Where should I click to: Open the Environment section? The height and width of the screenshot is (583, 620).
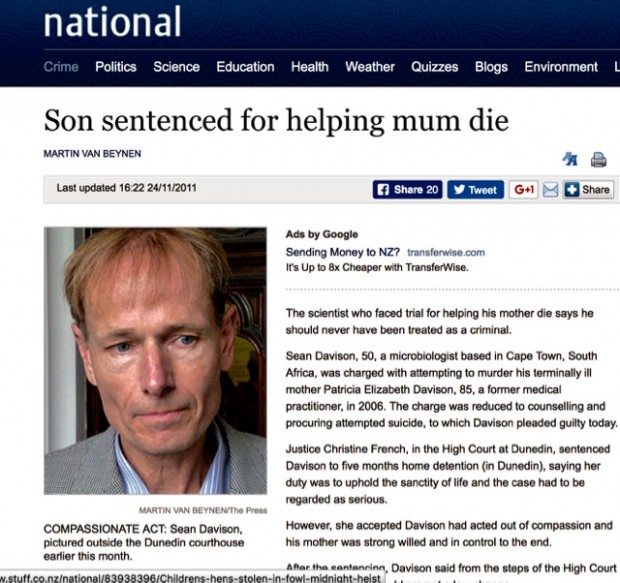pos(561,67)
